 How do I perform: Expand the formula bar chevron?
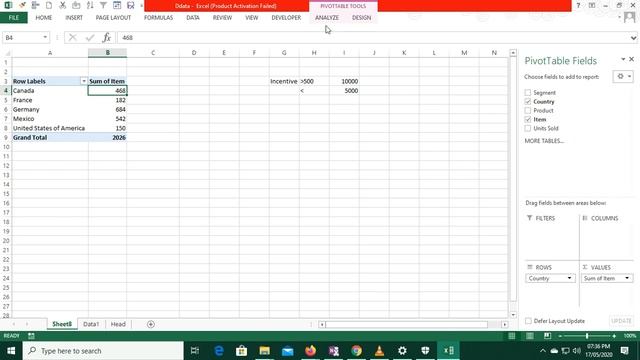(x=633, y=38)
